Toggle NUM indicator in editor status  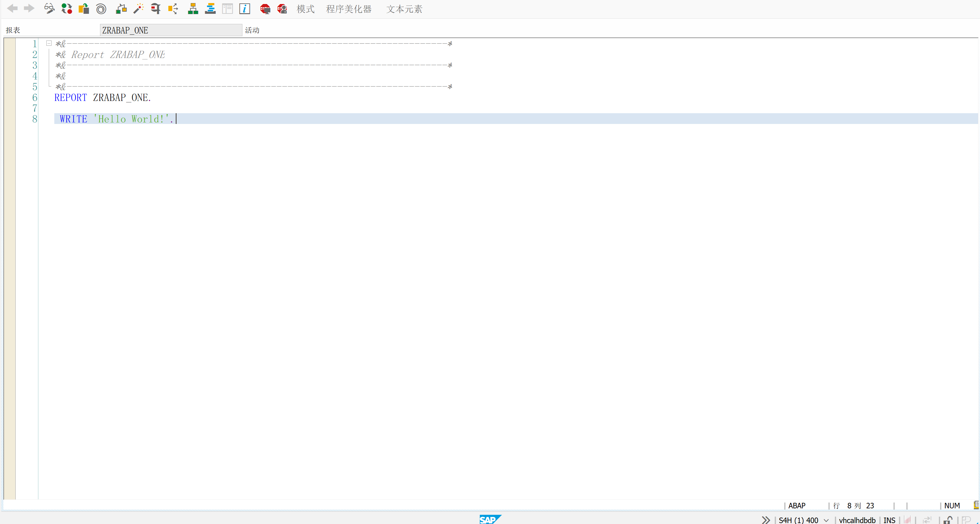pos(952,505)
